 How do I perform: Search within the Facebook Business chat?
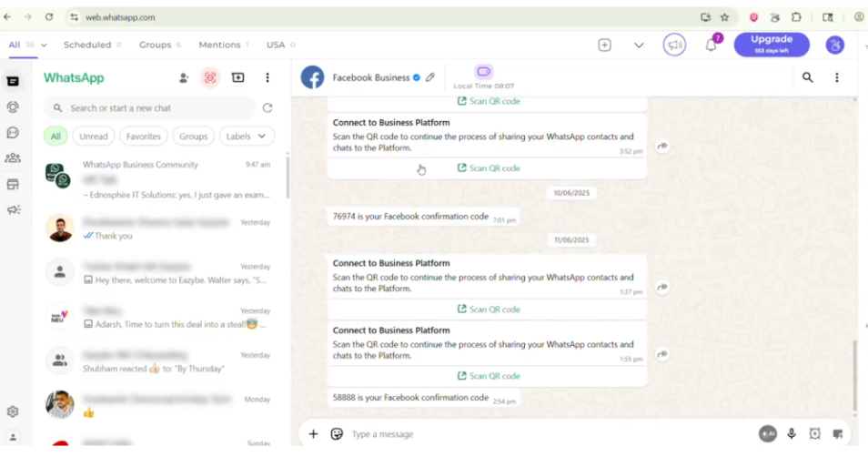pyautogui.click(x=808, y=77)
